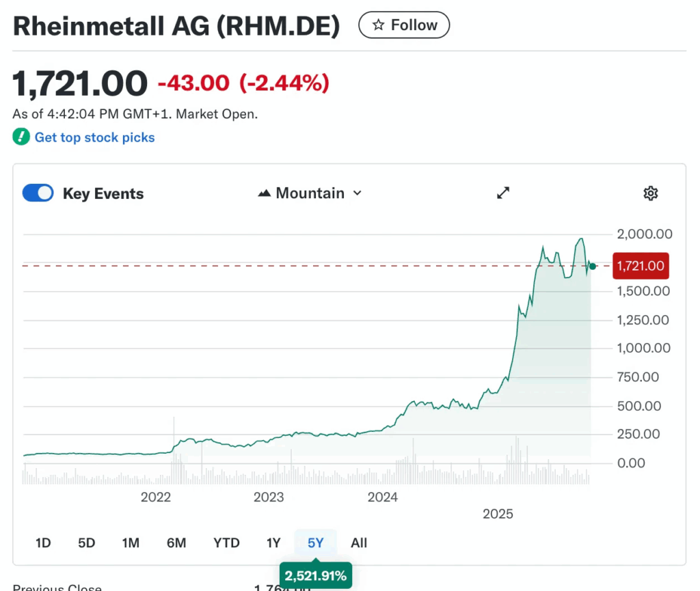Image resolution: width=700 pixels, height=591 pixels.
Task: Click the Follow button for Rheinmetall AG
Action: pos(403,25)
